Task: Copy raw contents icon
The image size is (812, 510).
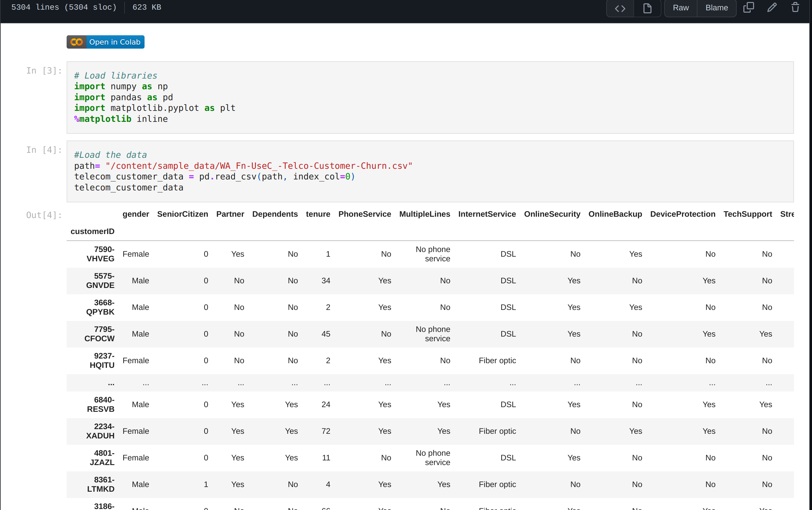Action: (748, 7)
